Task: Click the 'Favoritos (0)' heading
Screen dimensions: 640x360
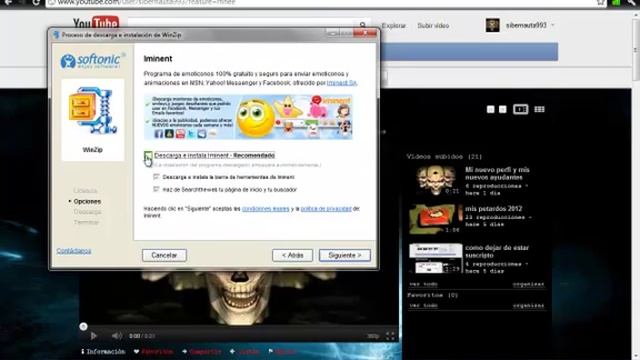Action: tap(433, 295)
